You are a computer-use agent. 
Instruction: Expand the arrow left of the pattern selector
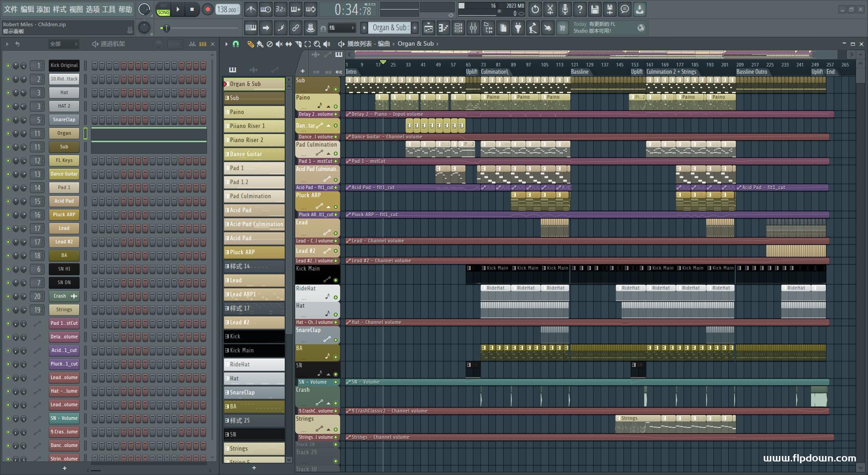[x=364, y=28]
